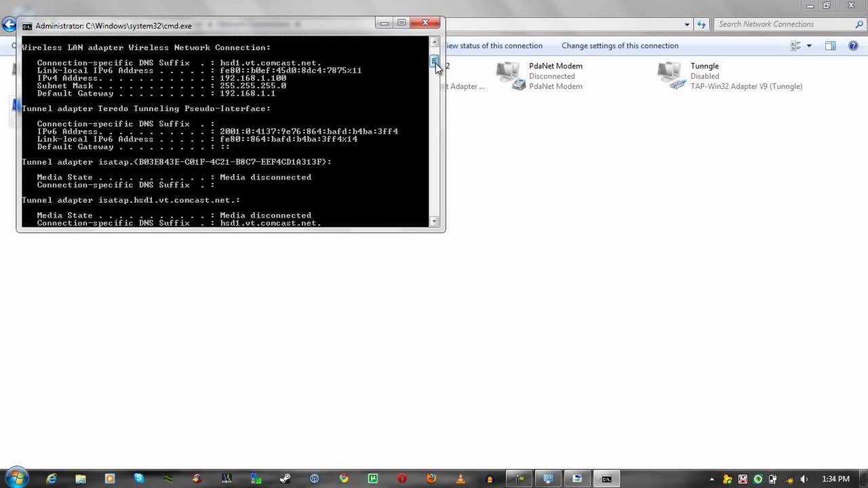
Task: Select the PdaNet Modem connection icon
Action: 512,76
